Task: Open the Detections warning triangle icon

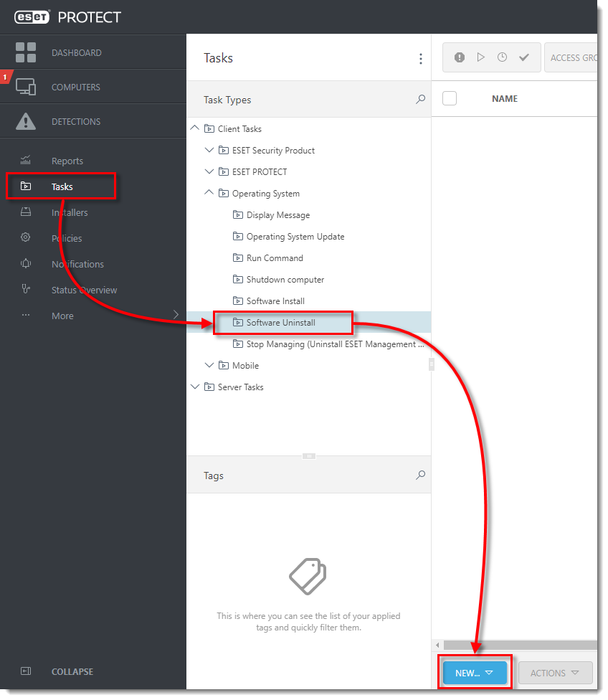Action: coord(25,121)
